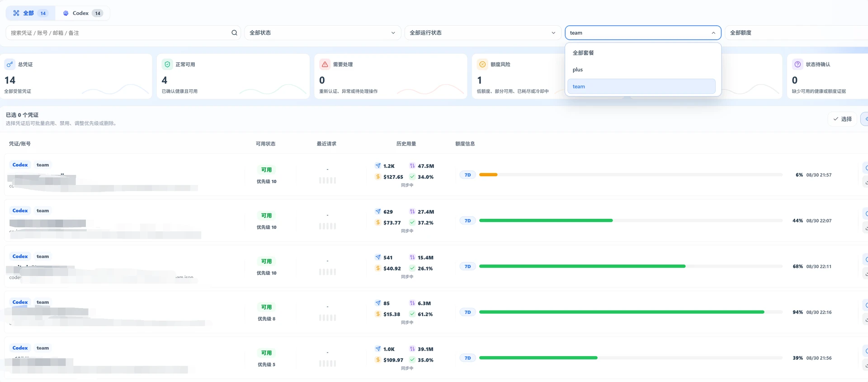The width and height of the screenshot is (868, 382).
Task: Open the 全部状态 dropdown
Action: [x=322, y=33]
